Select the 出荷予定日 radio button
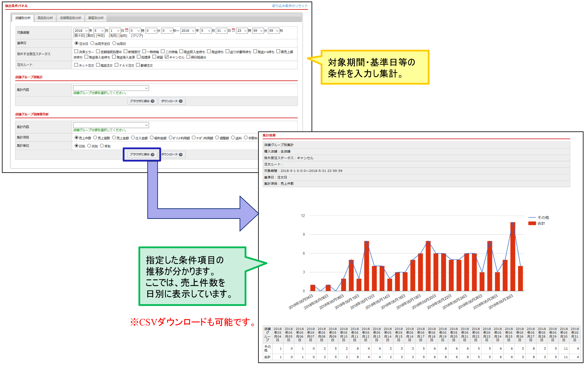 point(92,43)
